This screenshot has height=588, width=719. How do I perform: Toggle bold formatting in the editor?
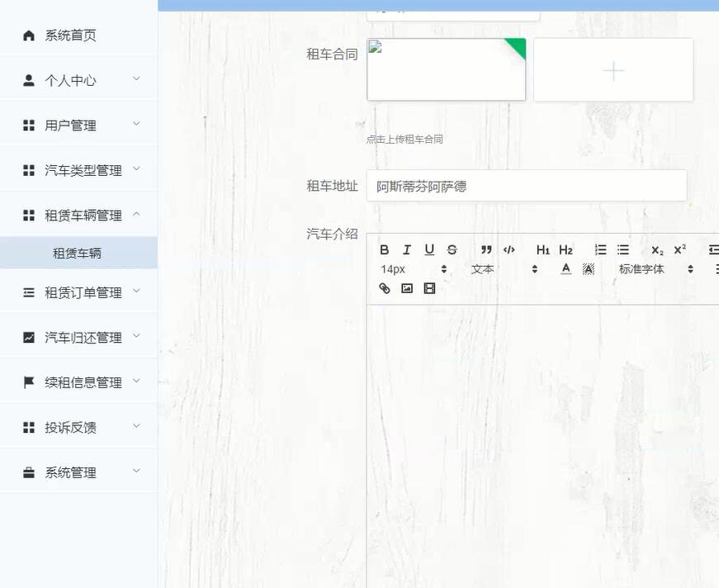click(384, 249)
